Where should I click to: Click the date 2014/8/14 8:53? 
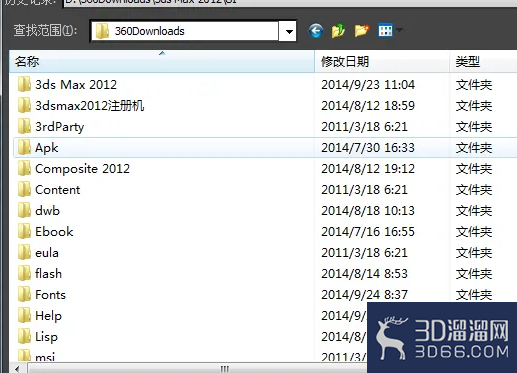pyautogui.click(x=364, y=274)
